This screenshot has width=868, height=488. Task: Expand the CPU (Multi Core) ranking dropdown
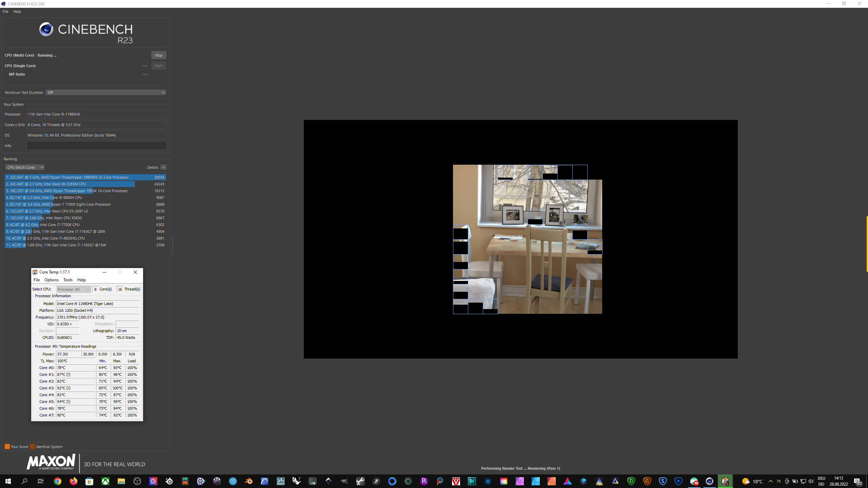[25, 167]
